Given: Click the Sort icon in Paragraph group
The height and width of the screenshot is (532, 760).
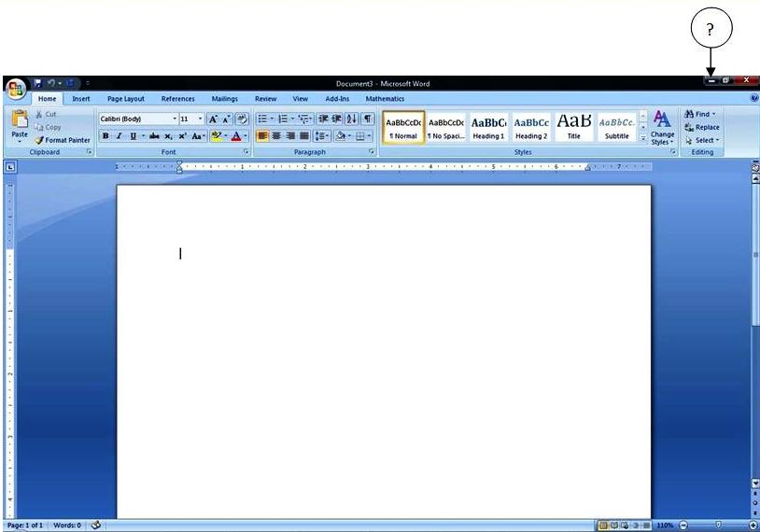Looking at the screenshot, I should coord(352,119).
